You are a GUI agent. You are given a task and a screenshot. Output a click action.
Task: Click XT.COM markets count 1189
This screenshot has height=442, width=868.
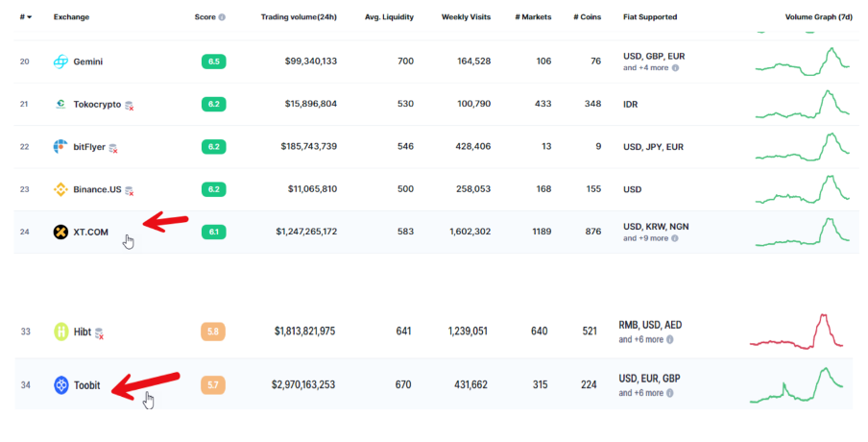coord(542,232)
